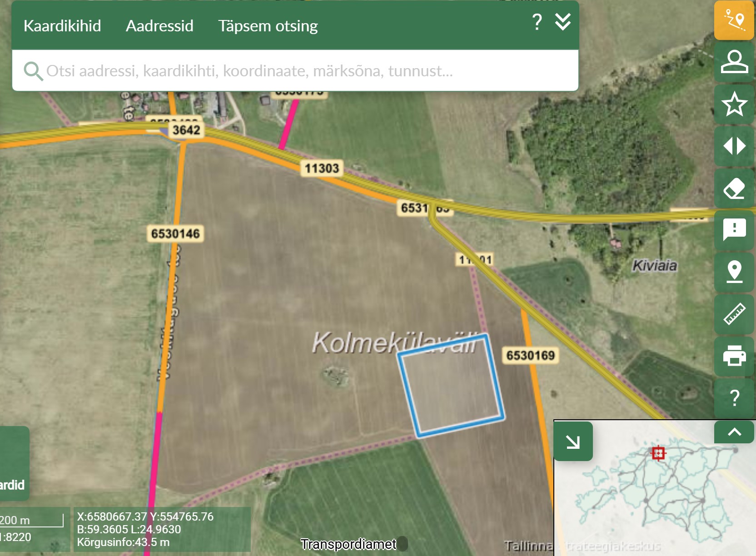This screenshot has width=756, height=556.
Task: Open help from the right toolbar
Action: [734, 398]
